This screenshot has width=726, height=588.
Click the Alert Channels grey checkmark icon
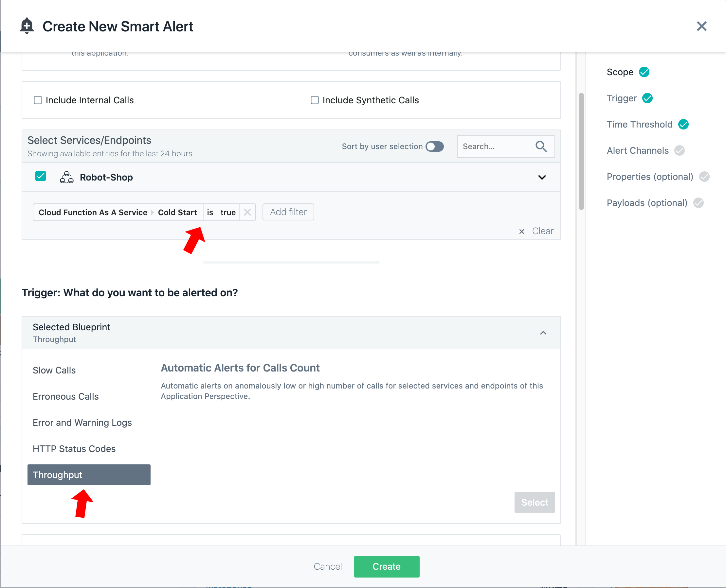(x=679, y=150)
